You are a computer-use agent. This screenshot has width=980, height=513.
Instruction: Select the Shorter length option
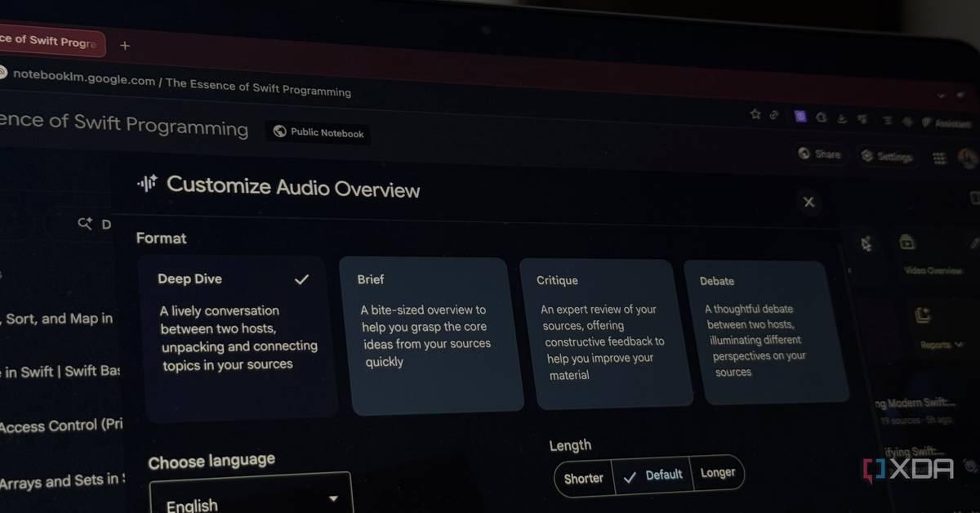click(x=583, y=478)
